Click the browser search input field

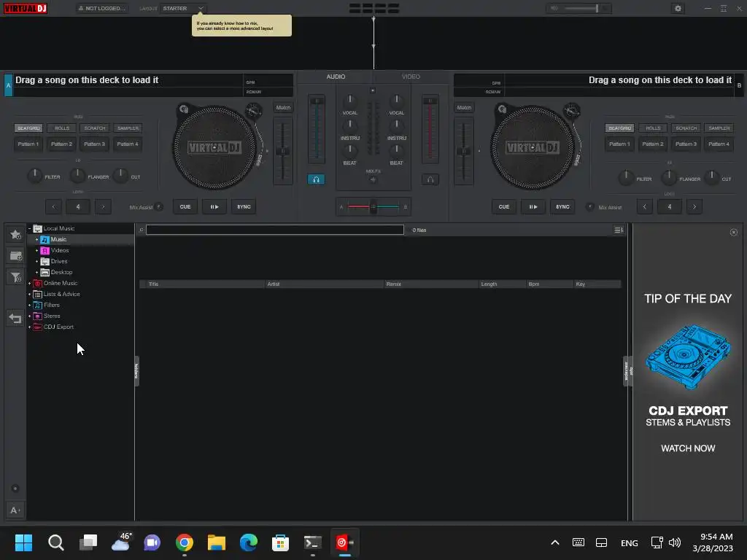tap(275, 230)
